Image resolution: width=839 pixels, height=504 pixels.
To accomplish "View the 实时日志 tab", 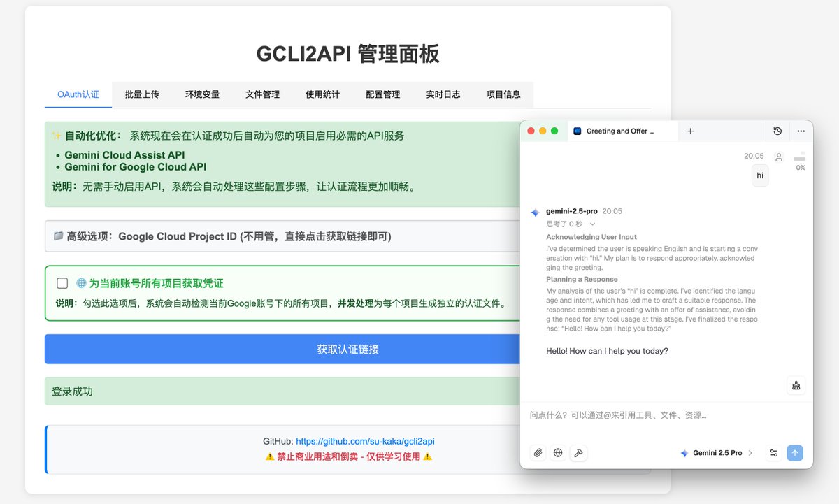I will 443,94.
